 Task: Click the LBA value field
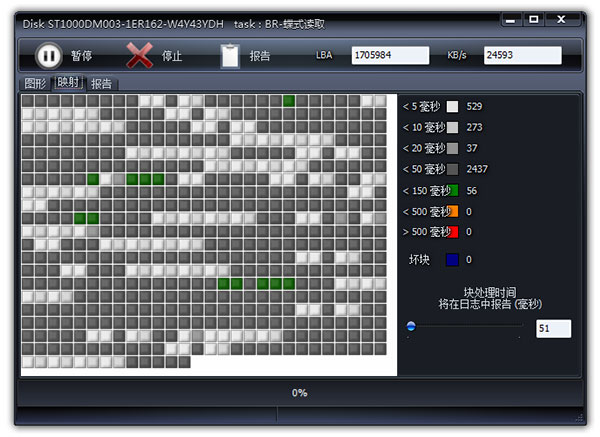tap(390, 56)
